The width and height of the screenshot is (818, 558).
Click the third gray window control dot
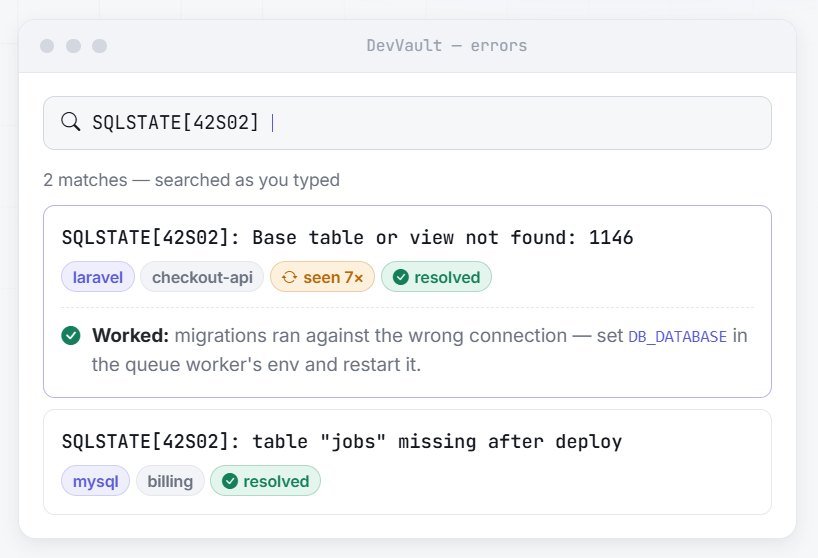pyautogui.click(x=100, y=46)
